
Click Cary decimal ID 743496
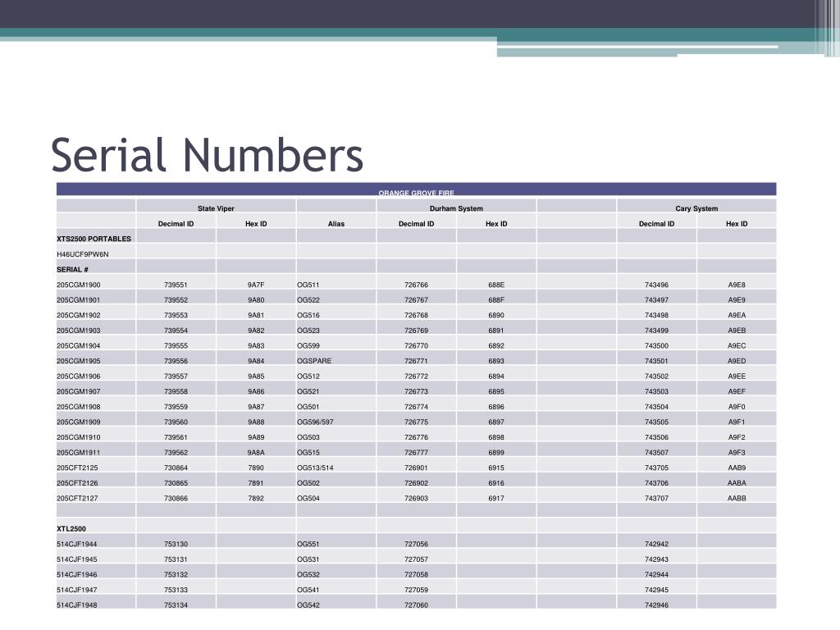656,285
